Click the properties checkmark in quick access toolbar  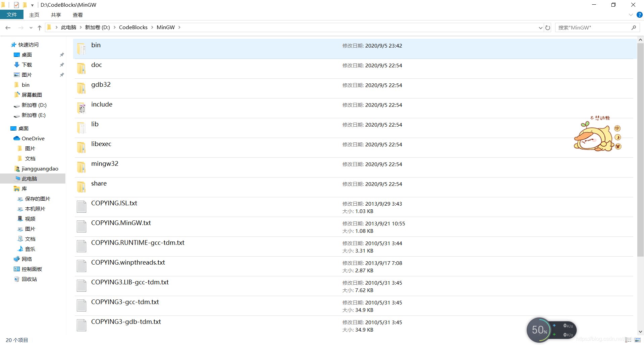click(16, 5)
